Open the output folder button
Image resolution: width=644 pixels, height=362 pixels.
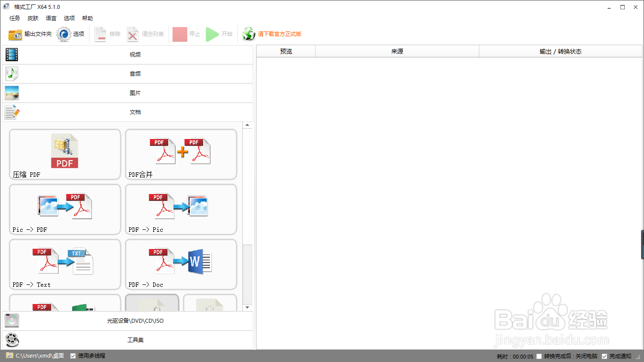(30, 34)
